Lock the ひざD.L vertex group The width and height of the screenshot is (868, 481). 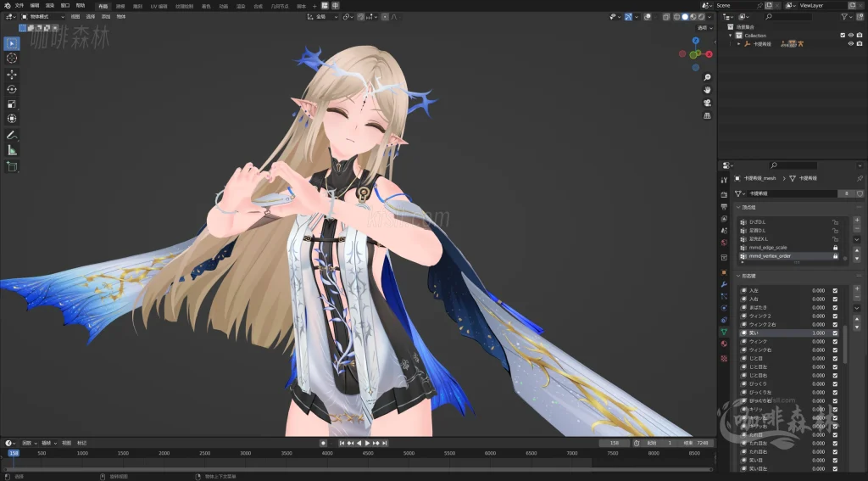point(835,222)
